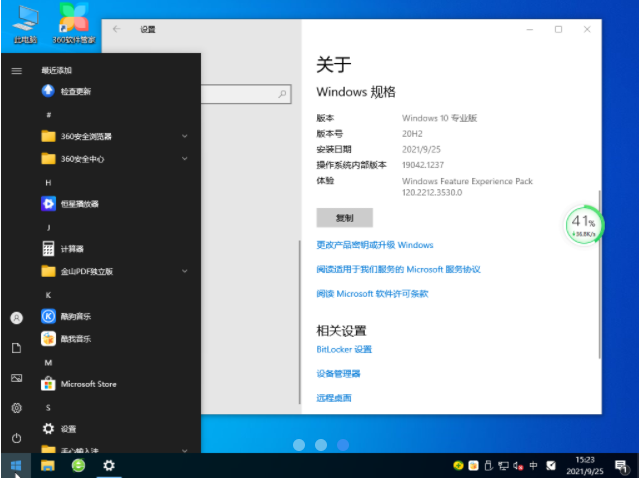Open the user account icon in Start sidebar
The height and width of the screenshot is (479, 639).
click(x=16, y=317)
